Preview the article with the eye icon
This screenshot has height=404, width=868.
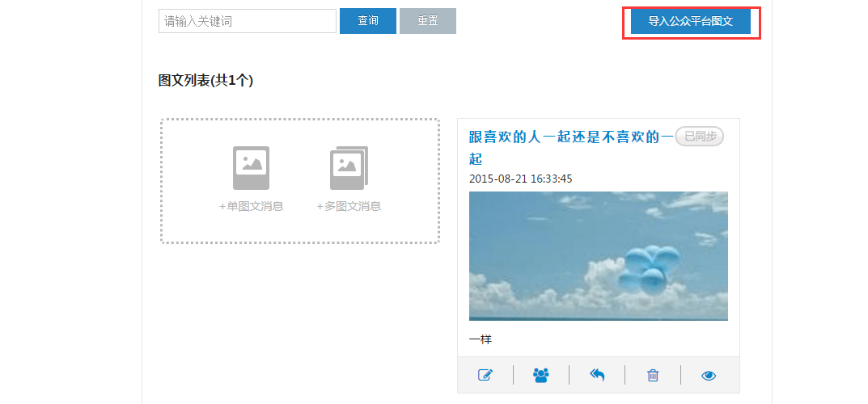tap(709, 376)
